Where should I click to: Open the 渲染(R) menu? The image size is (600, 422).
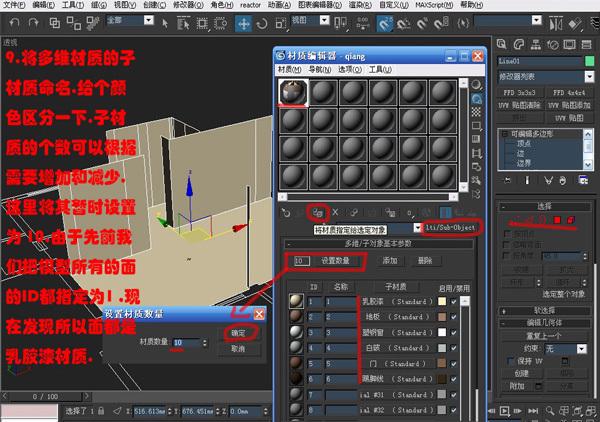pos(360,5)
